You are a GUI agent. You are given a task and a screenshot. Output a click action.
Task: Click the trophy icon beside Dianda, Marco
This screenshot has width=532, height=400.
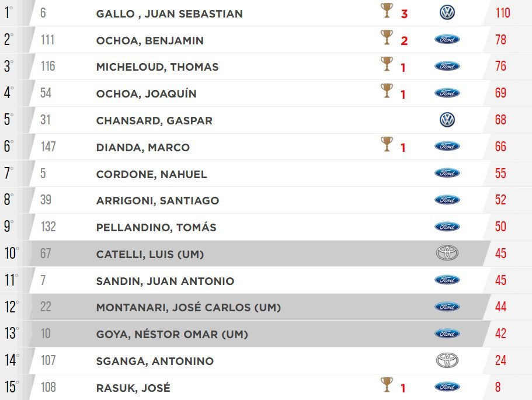tap(387, 144)
